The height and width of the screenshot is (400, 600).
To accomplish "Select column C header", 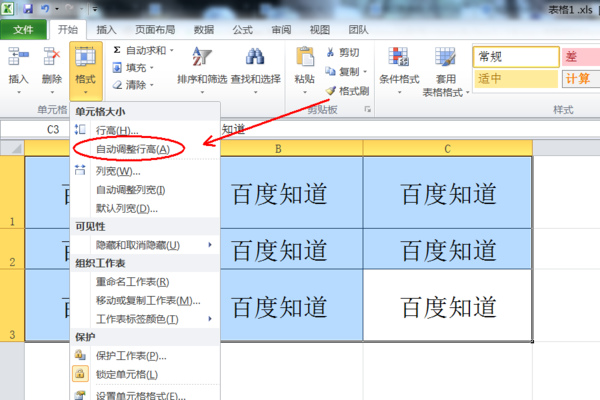I will point(448,149).
